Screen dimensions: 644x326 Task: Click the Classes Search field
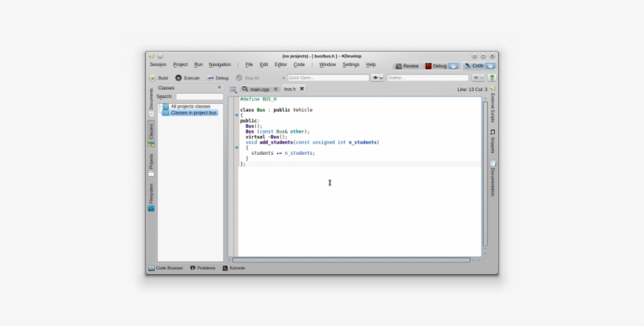[199, 97]
